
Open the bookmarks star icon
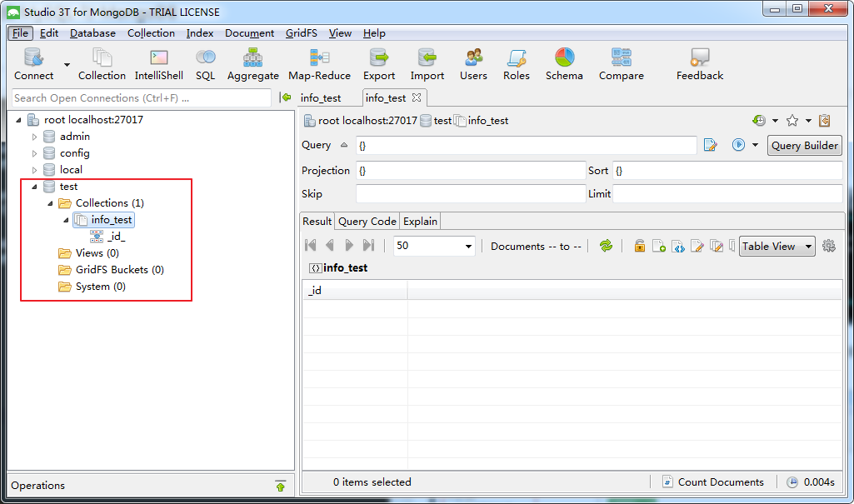pyautogui.click(x=792, y=120)
